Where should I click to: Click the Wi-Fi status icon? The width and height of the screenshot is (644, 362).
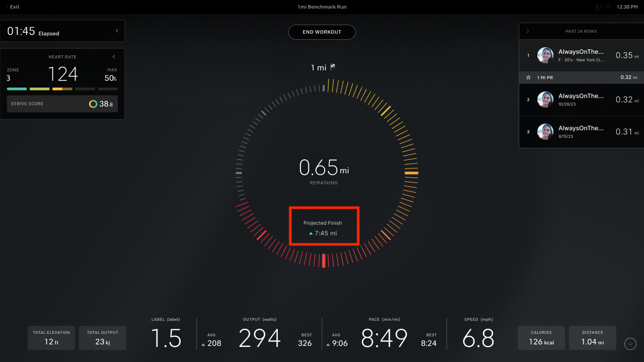pyautogui.click(x=608, y=7)
